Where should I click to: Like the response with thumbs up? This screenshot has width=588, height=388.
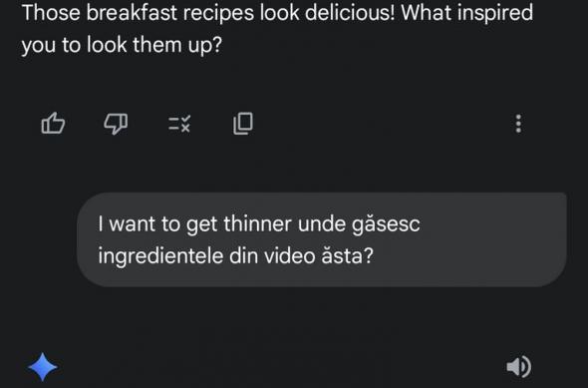pos(53,123)
